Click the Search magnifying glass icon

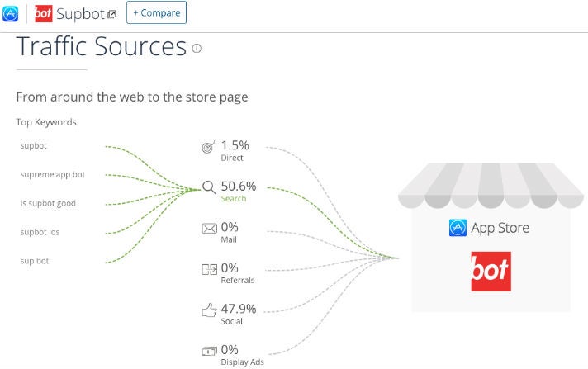coord(209,187)
